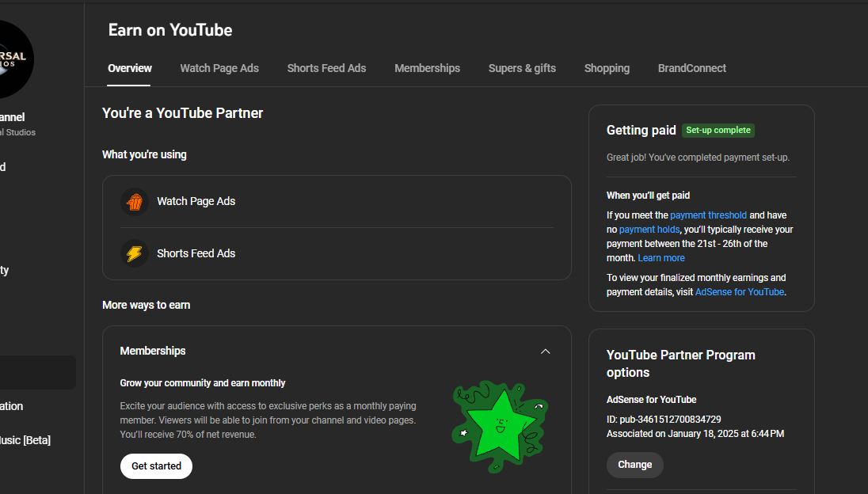Viewport: 868px width, 494px height.
Task: Click the Set-up complete badge
Action: pyautogui.click(x=718, y=131)
